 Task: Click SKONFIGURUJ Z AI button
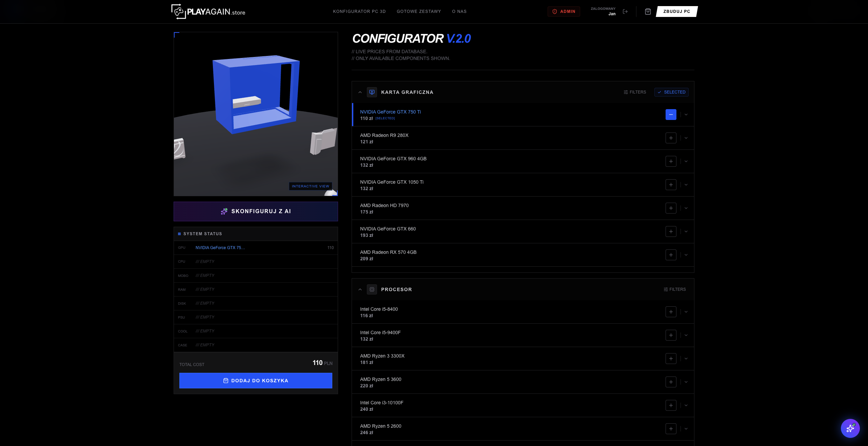(256, 211)
